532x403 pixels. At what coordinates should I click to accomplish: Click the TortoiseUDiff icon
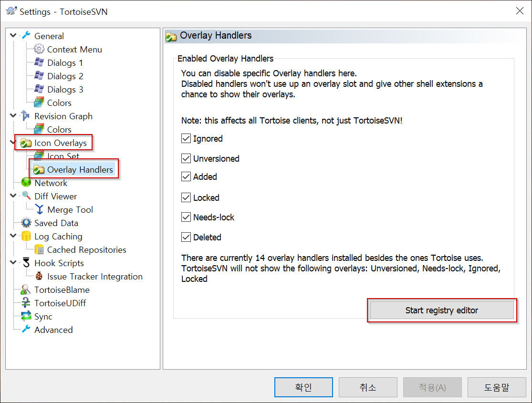[26, 302]
